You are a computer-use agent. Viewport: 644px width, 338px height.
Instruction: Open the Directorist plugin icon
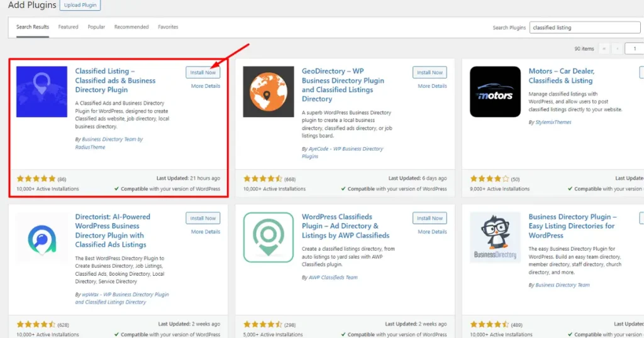42,237
